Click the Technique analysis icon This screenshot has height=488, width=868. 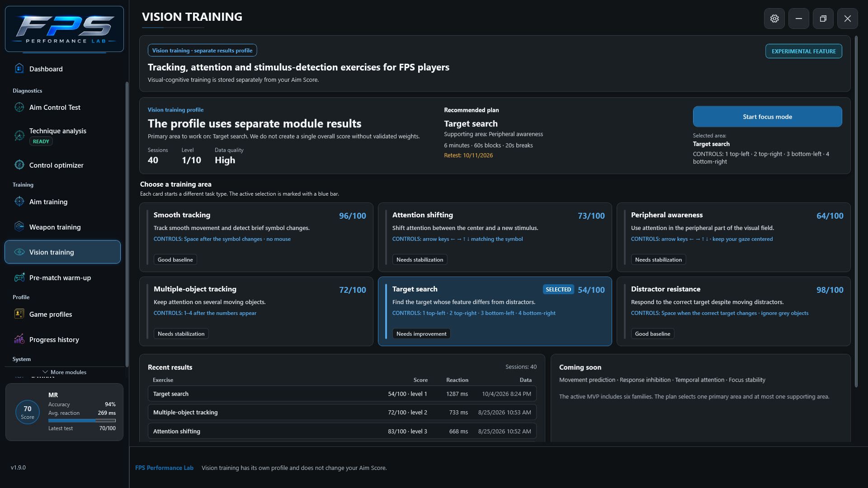click(x=19, y=136)
